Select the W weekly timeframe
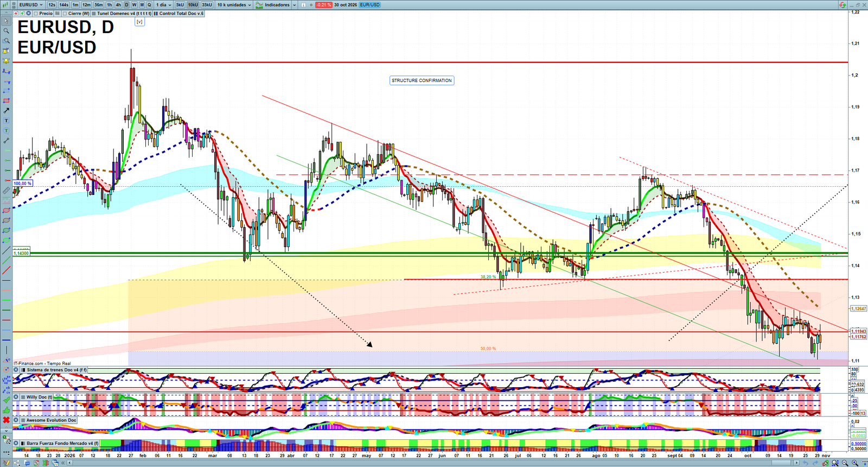 pyautogui.click(x=134, y=5)
